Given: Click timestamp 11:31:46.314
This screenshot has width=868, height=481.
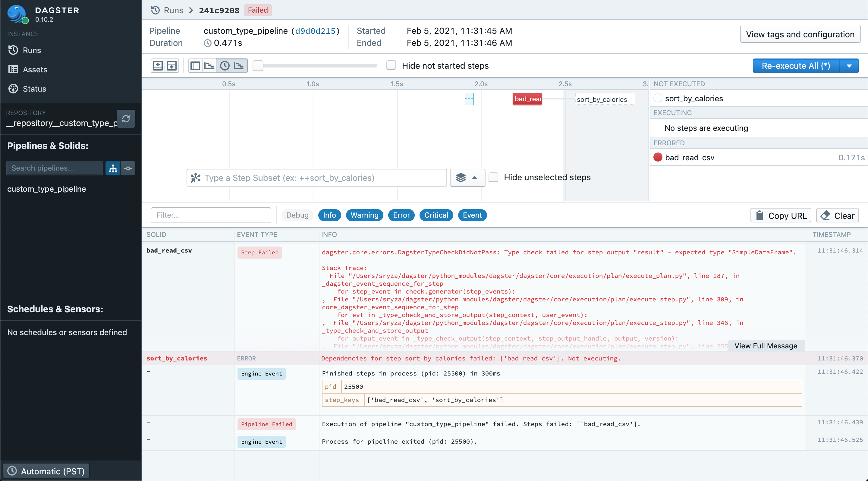Looking at the screenshot, I should (x=840, y=250).
